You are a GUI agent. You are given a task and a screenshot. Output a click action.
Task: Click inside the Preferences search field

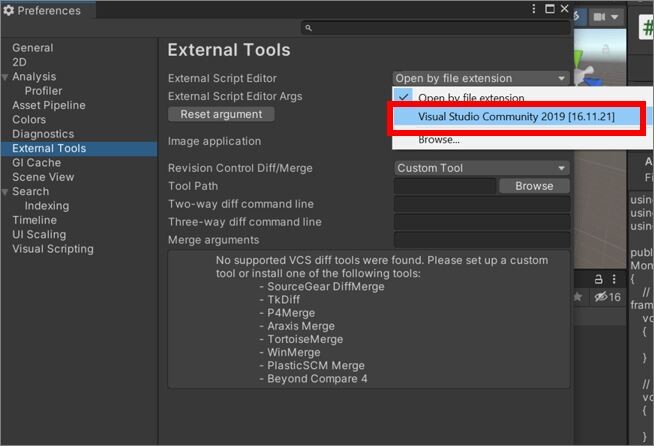pyautogui.click(x=436, y=28)
